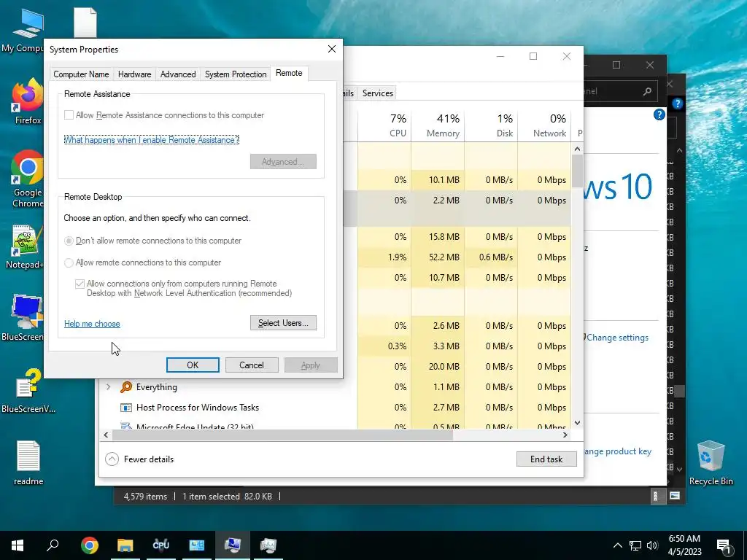Viewport: 747px width, 560px height.
Task: Expand the Everything process row
Action: tap(109, 387)
